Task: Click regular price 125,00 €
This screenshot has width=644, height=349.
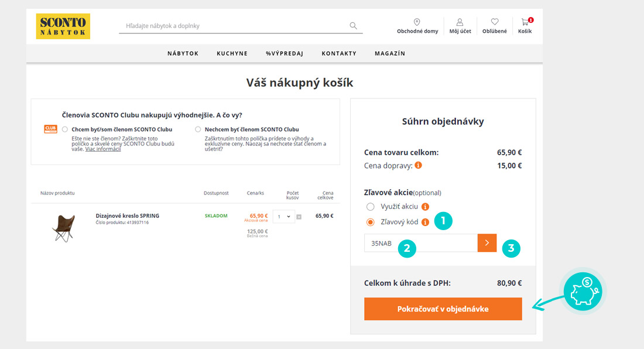Action: coord(257,231)
